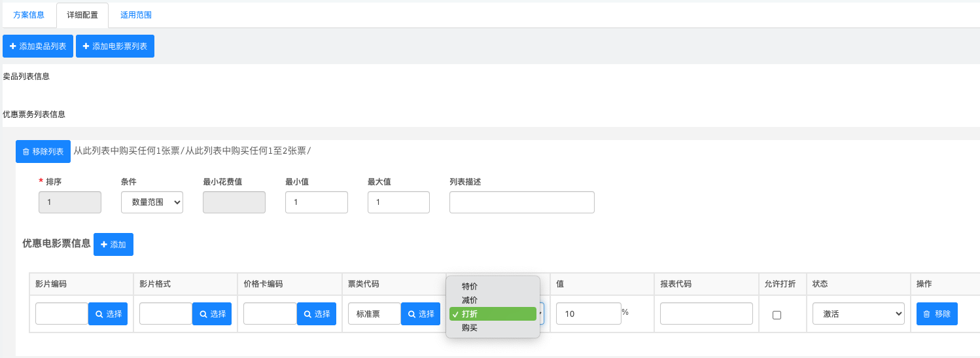Click the 价格卡编码 text input
Screen dimensions: 980x358
coord(270,313)
